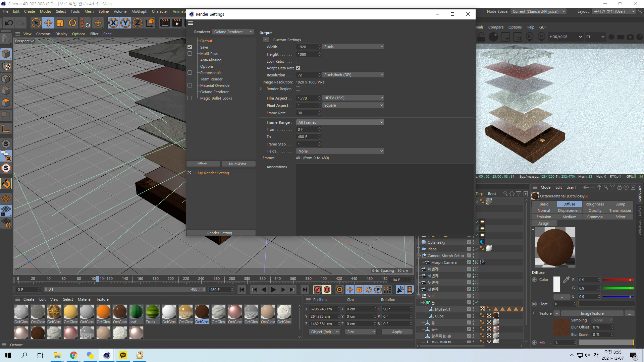The height and width of the screenshot is (362, 644).
Task: Disable the Adapt Data Rate checkbox
Action: [x=298, y=68]
